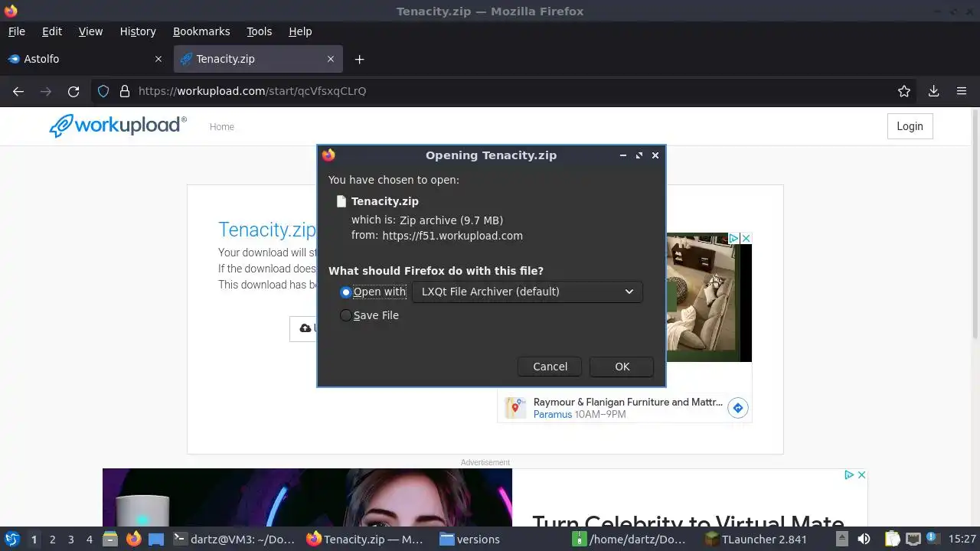The image size is (980, 551).
Task: Open the tracking protection shield icon
Action: pyautogui.click(x=103, y=91)
